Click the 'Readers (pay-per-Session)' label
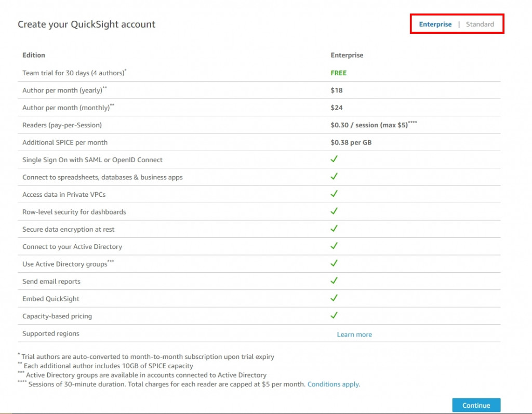Image resolution: width=532 pixels, height=414 pixels. [62, 125]
